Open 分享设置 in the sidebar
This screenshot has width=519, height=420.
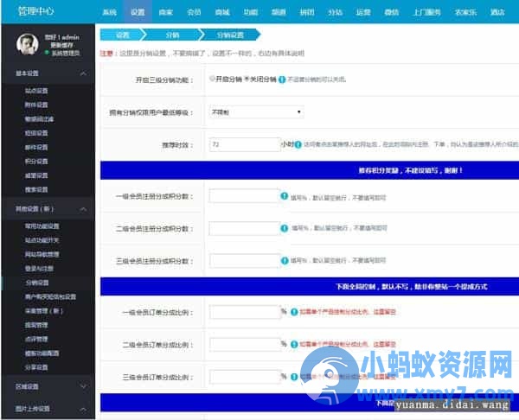(x=36, y=367)
